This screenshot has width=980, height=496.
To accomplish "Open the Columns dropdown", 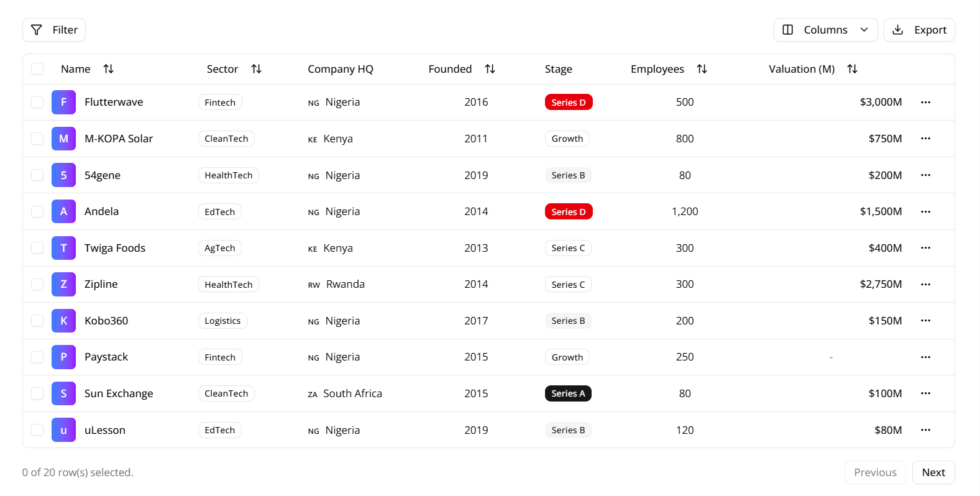I will tap(825, 30).
